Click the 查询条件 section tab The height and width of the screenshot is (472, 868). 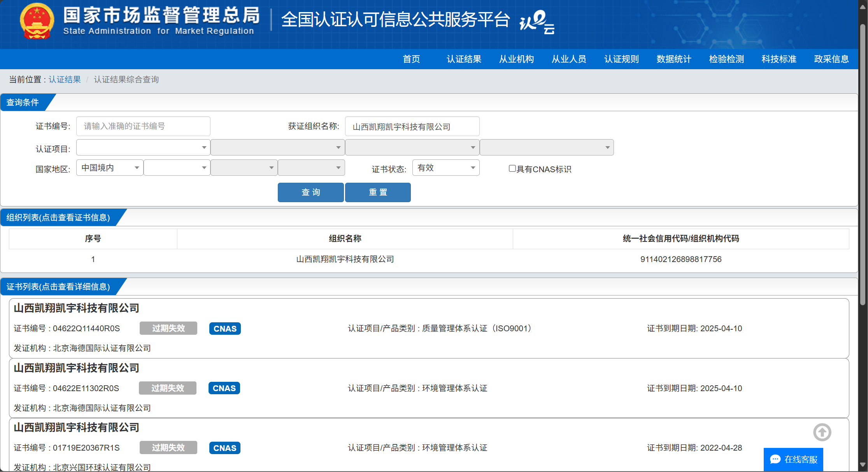click(x=23, y=102)
